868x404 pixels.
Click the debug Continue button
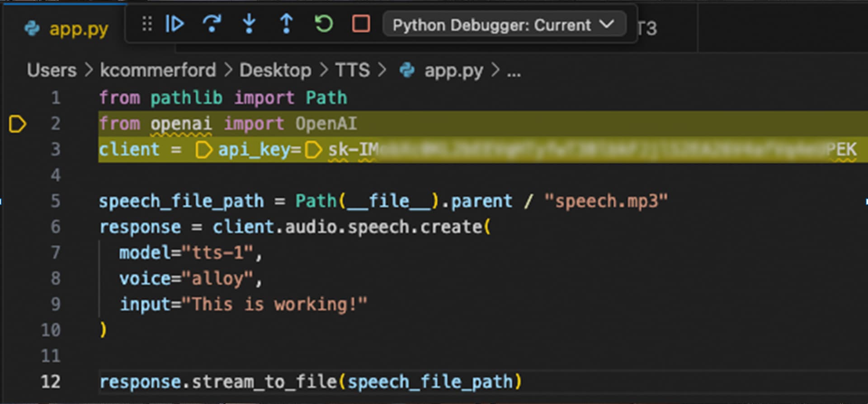tap(175, 24)
